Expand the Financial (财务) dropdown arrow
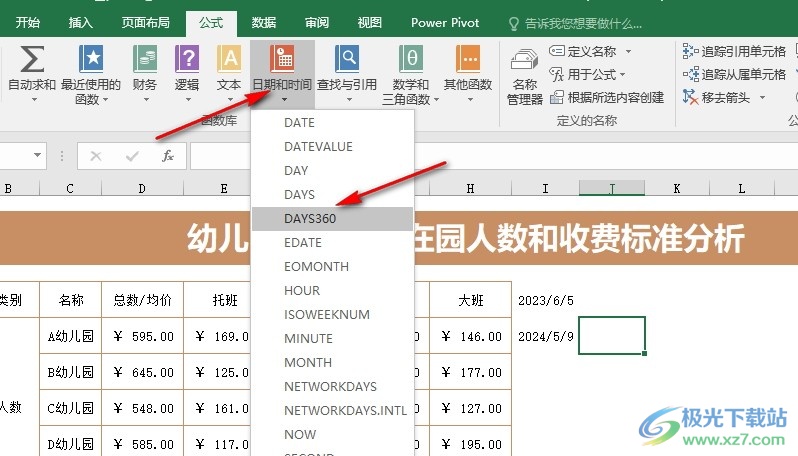The height and width of the screenshot is (456, 798). point(146,99)
